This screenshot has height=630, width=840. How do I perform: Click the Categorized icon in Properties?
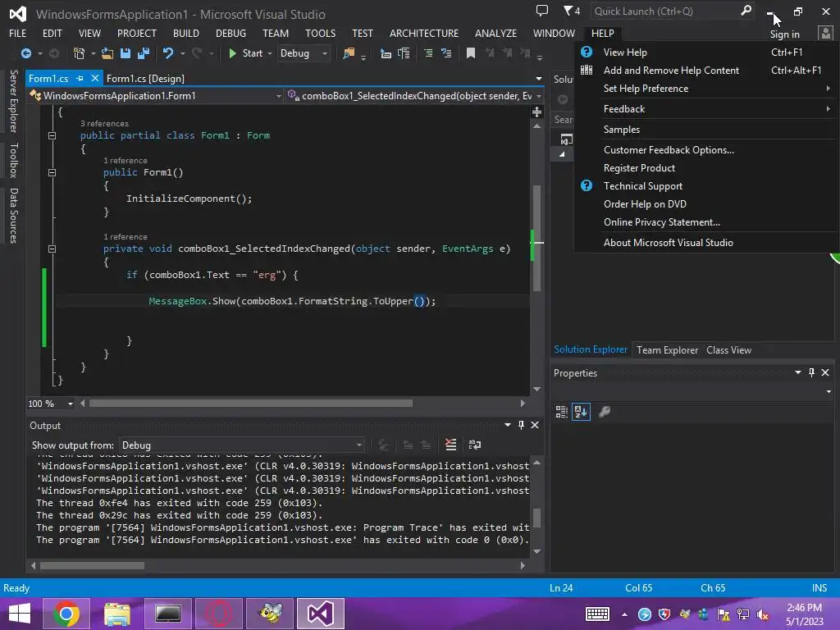click(561, 412)
